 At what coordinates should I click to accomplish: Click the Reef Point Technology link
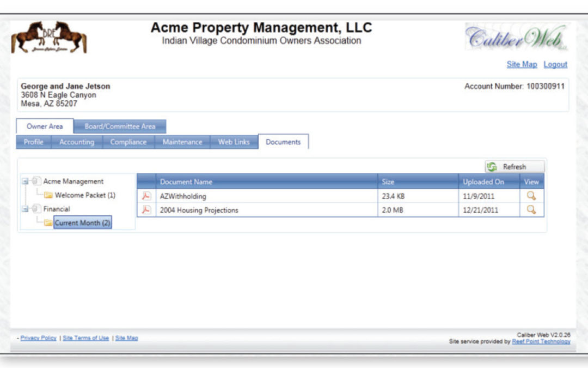pos(541,342)
